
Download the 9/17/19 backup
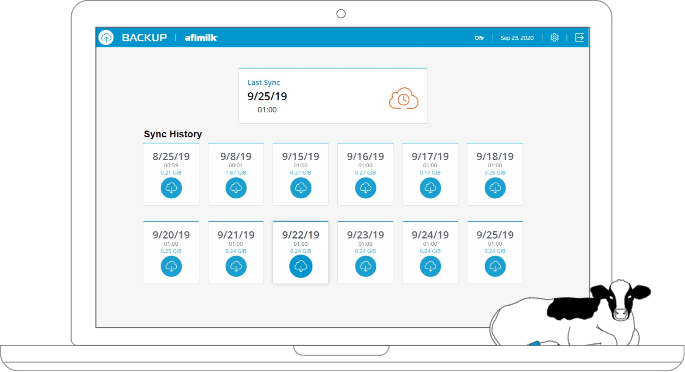point(430,188)
